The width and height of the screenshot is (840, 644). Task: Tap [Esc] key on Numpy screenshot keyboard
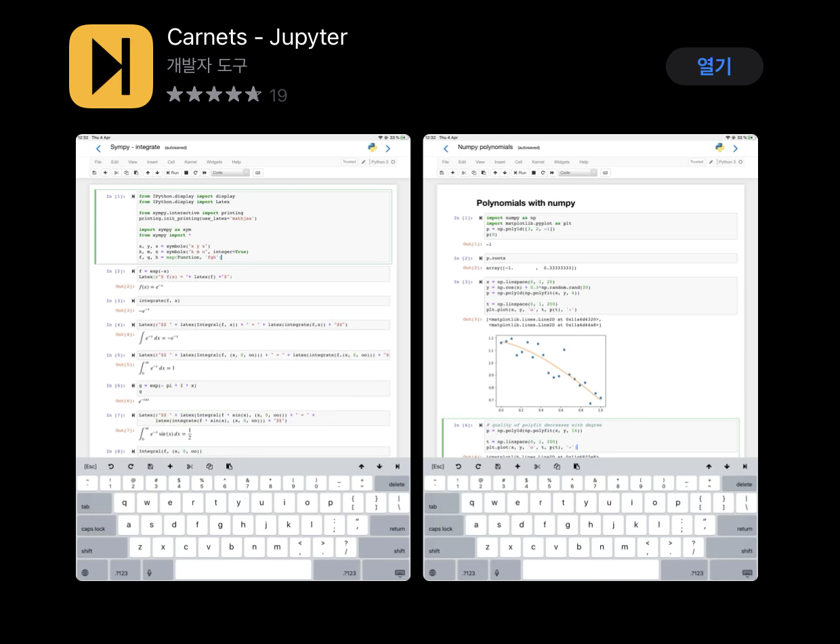(x=438, y=467)
